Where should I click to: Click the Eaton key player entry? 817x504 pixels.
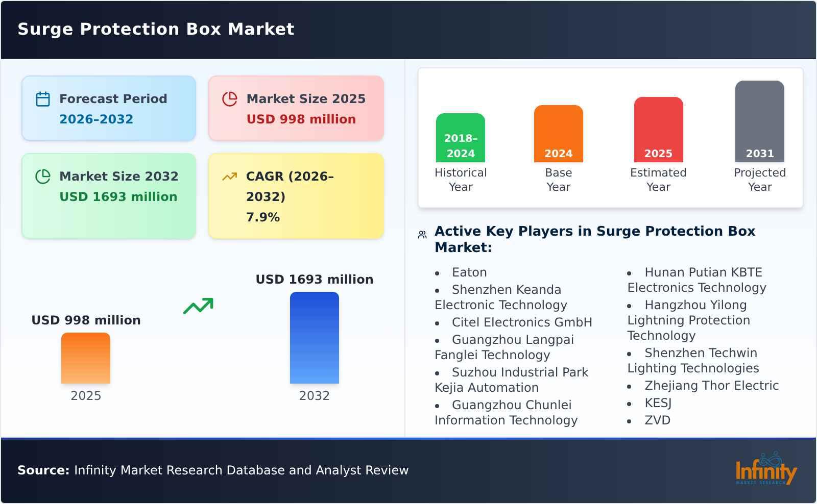469,272
